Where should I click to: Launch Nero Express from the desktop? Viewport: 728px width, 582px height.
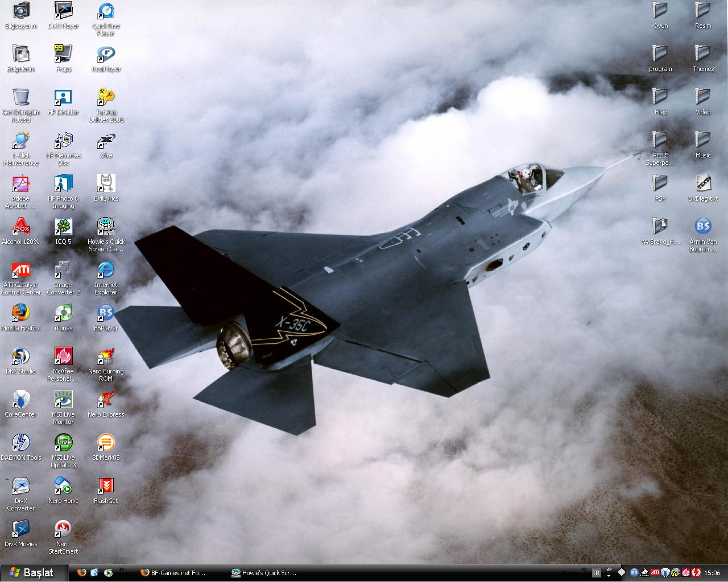(106, 405)
